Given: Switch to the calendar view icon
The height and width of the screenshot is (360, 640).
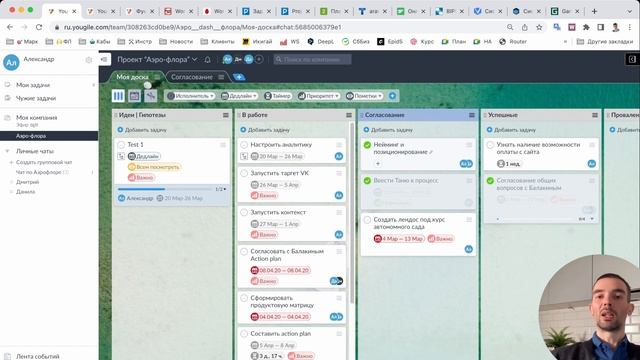Looking at the screenshot, I should point(134,96).
